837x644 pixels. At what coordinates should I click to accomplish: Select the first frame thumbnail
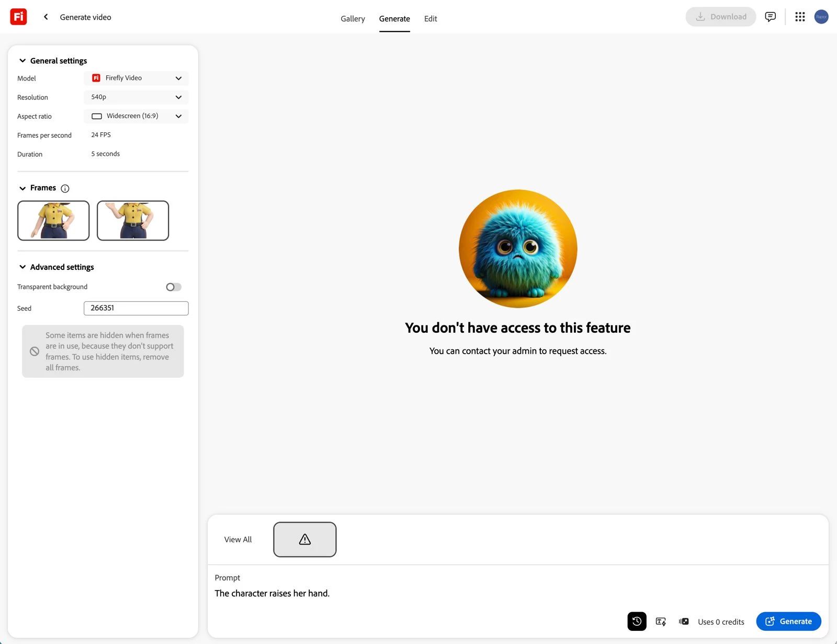(53, 221)
